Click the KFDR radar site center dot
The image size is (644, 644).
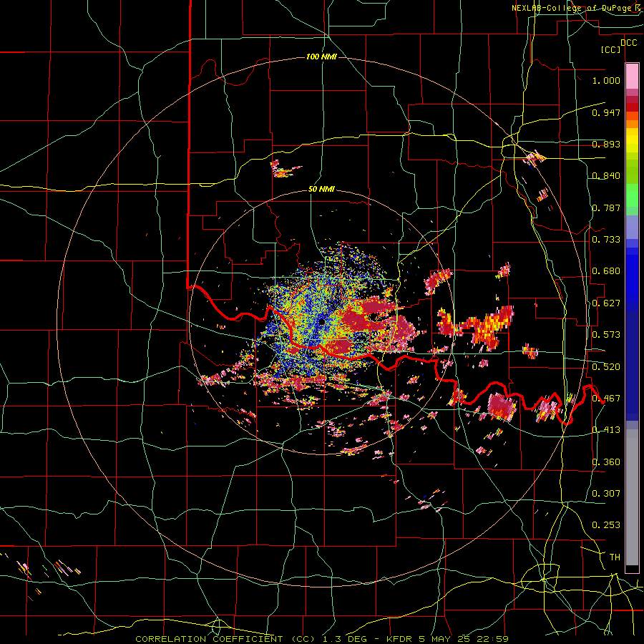pos(321,322)
